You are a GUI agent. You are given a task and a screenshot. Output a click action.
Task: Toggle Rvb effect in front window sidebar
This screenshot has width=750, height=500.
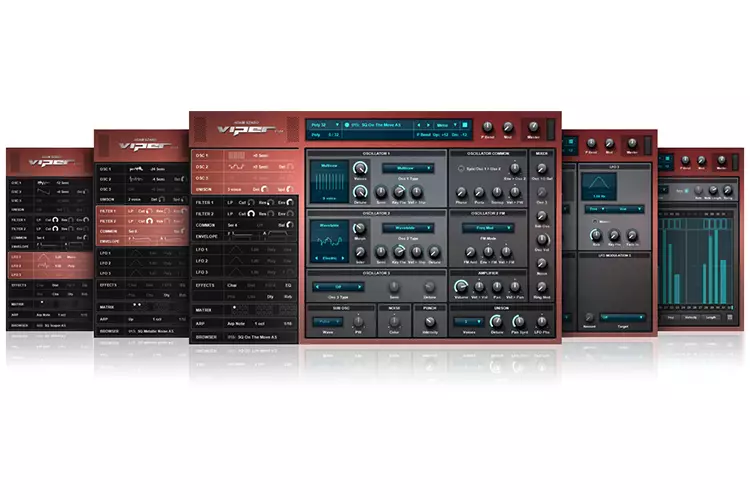288,297
